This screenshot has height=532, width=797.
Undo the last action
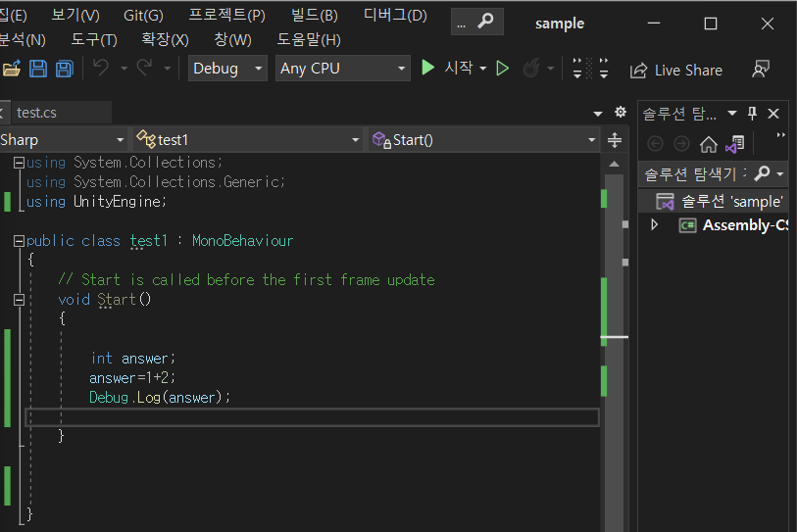click(101, 68)
